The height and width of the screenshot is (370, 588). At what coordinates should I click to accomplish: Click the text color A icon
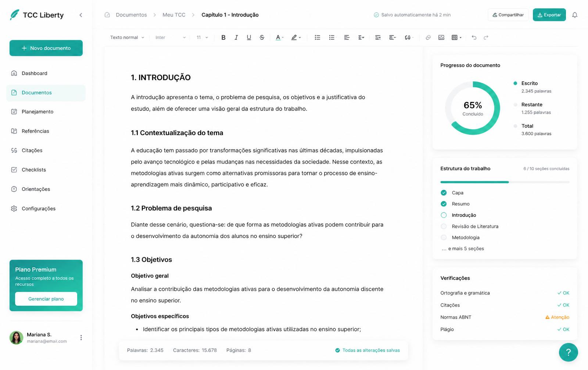[278, 37]
